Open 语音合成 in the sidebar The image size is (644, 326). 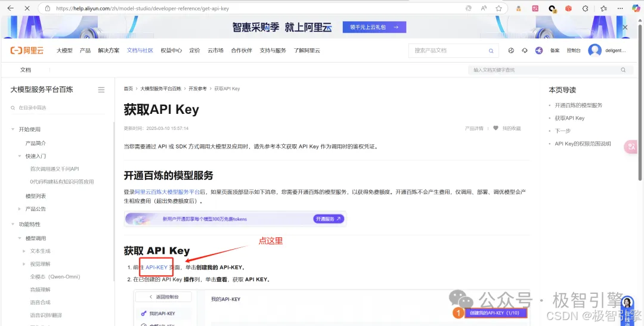[x=41, y=302]
